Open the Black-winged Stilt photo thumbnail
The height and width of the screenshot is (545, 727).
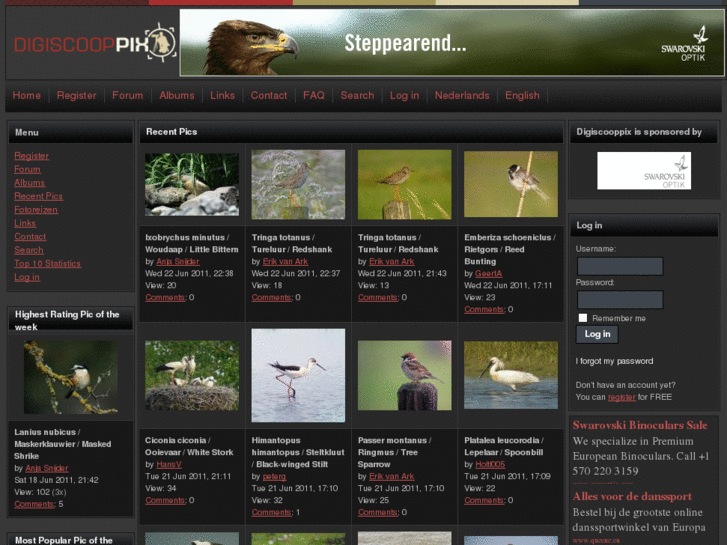tap(298, 376)
